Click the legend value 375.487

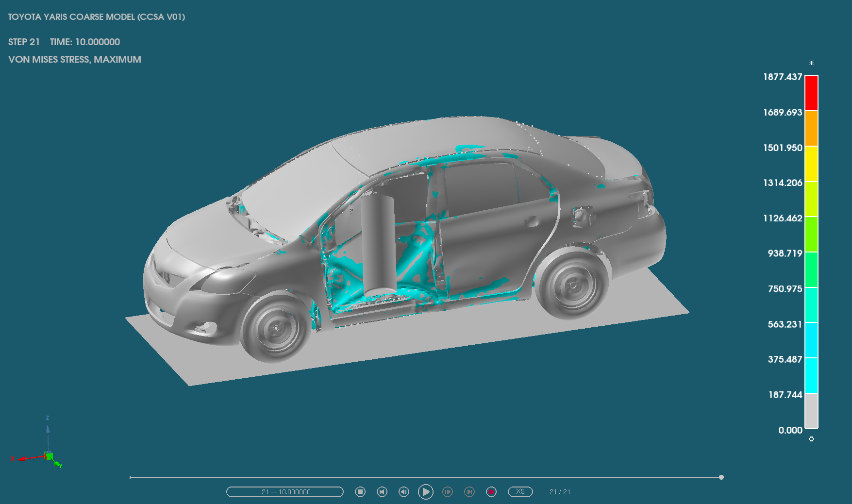785,359
